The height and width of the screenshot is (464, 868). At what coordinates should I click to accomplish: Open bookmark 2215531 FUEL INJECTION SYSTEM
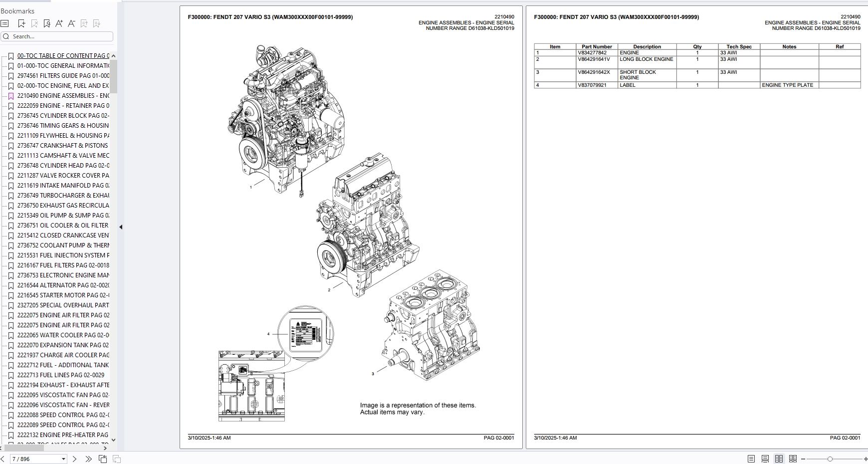(63, 255)
